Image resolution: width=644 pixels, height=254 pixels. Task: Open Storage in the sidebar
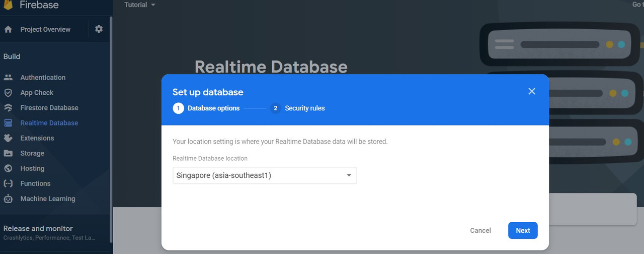point(32,153)
